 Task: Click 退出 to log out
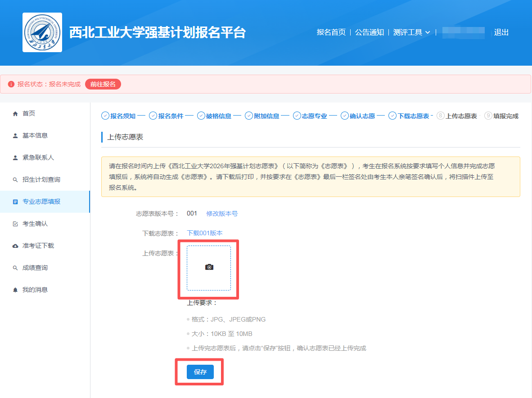click(x=501, y=32)
